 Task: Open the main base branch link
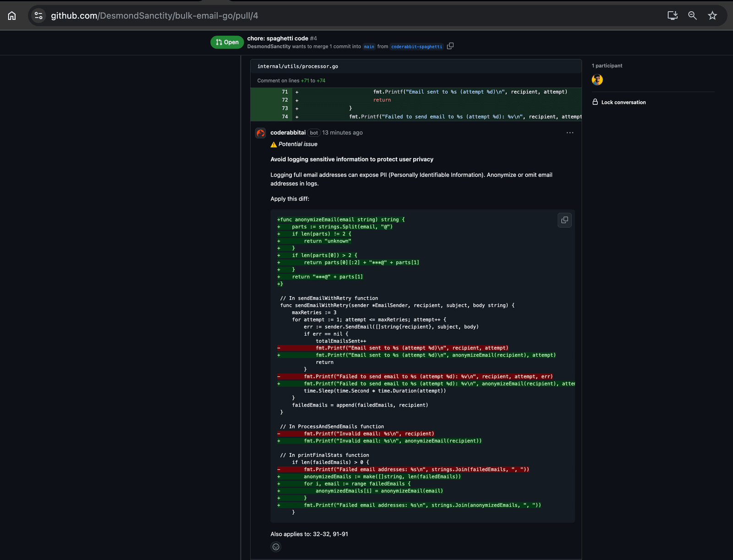point(369,47)
